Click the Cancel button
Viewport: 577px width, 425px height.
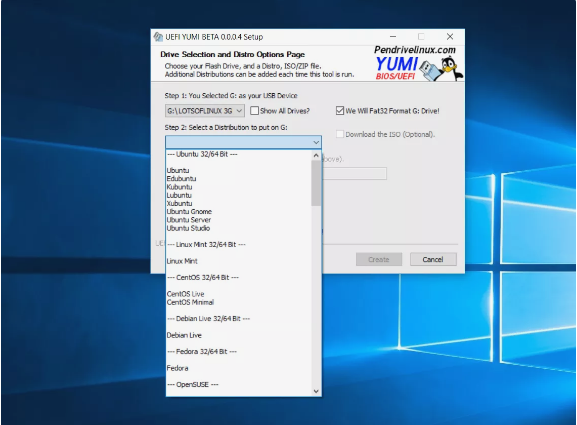pos(433,259)
